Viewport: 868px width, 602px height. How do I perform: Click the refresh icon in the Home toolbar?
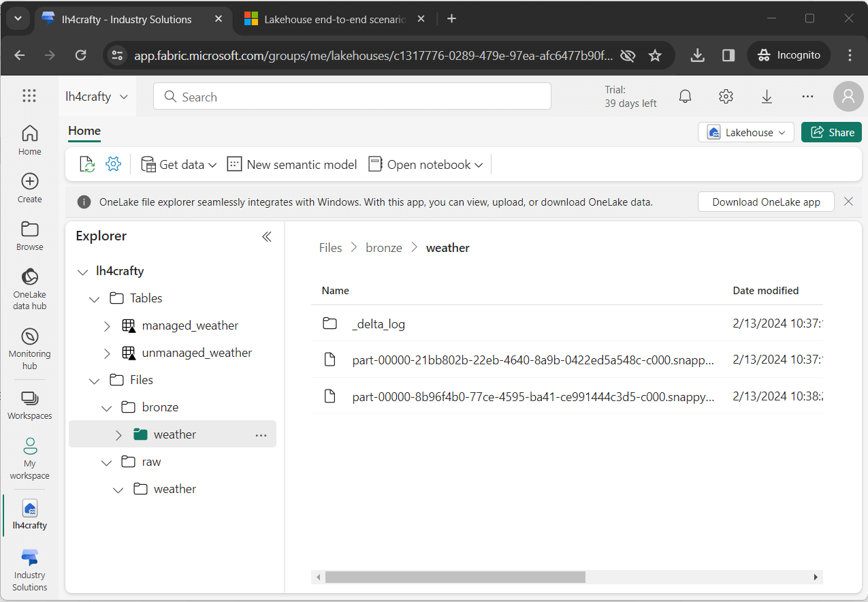pyautogui.click(x=87, y=164)
